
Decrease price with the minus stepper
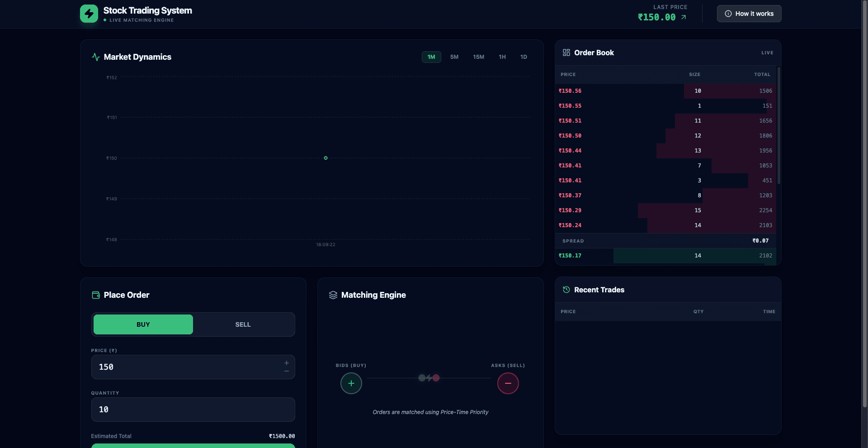[x=287, y=371]
